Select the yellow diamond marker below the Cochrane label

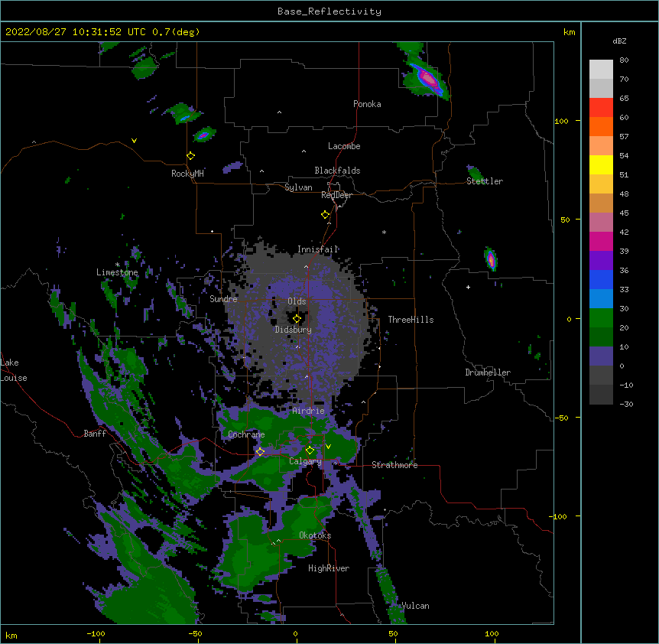coord(260,451)
